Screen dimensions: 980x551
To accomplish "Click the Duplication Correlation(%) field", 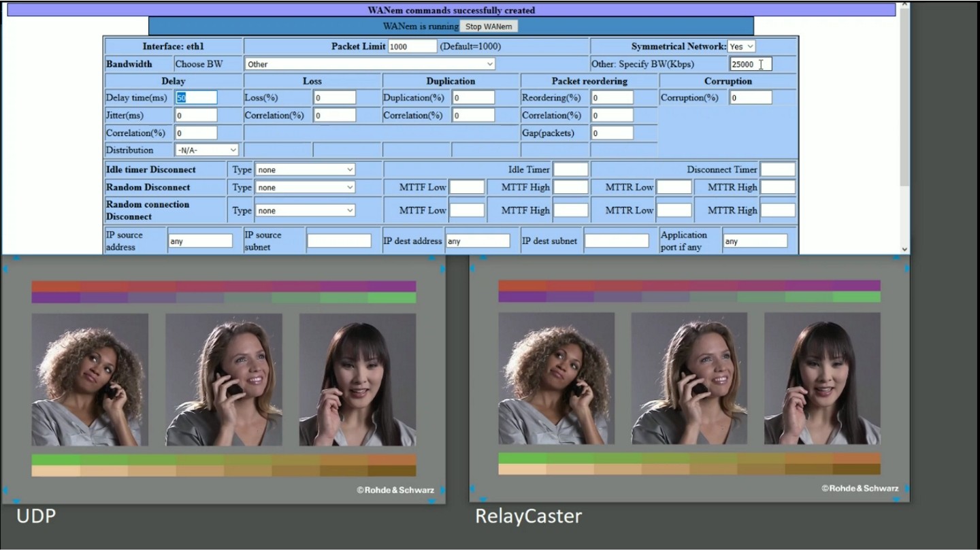I will click(x=474, y=115).
